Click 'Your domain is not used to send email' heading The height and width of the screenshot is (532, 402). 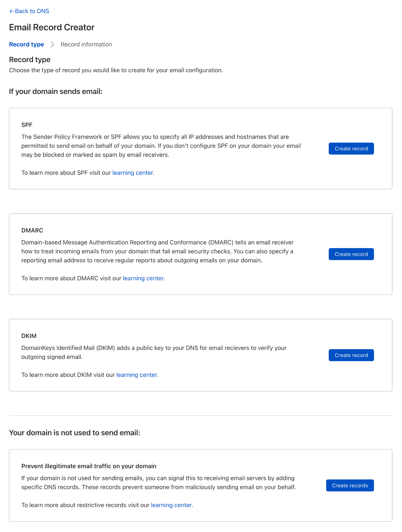click(74, 433)
